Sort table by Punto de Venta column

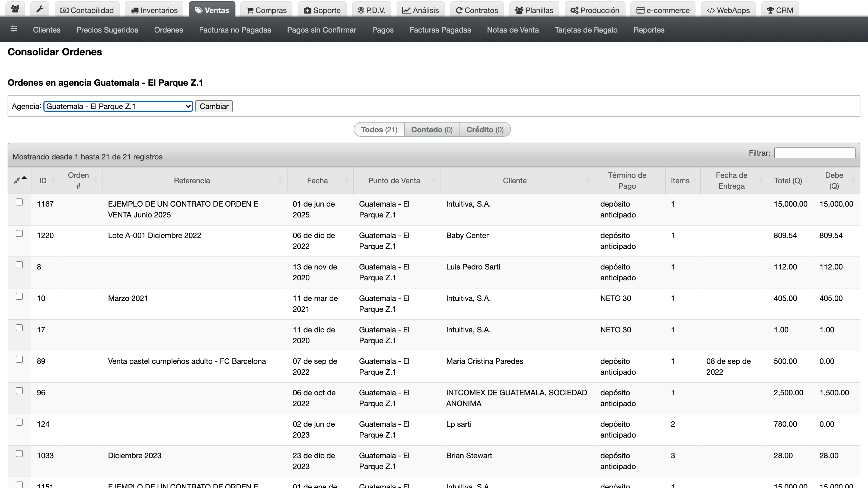(x=397, y=180)
